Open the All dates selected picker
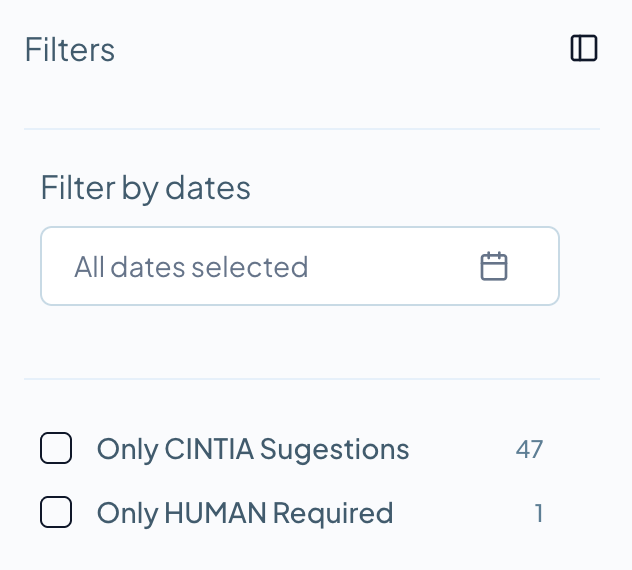 coord(299,266)
